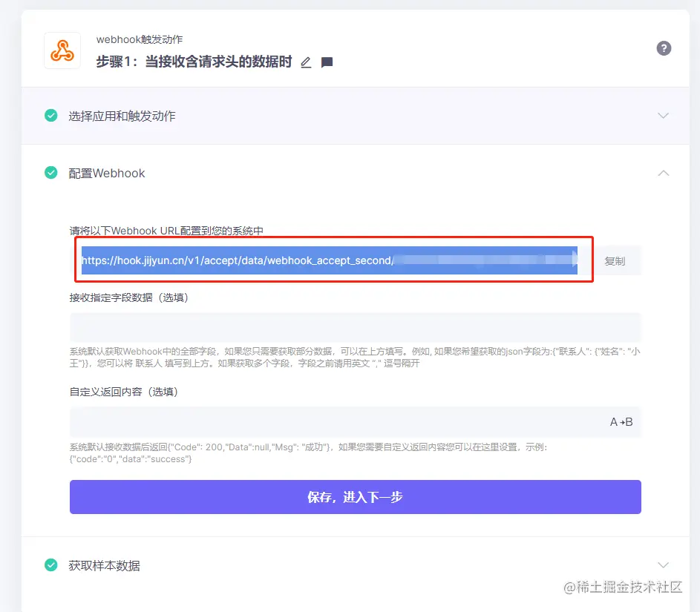
Task: Click the 自定义返回内容（选填） label
Action: pyautogui.click(x=124, y=392)
